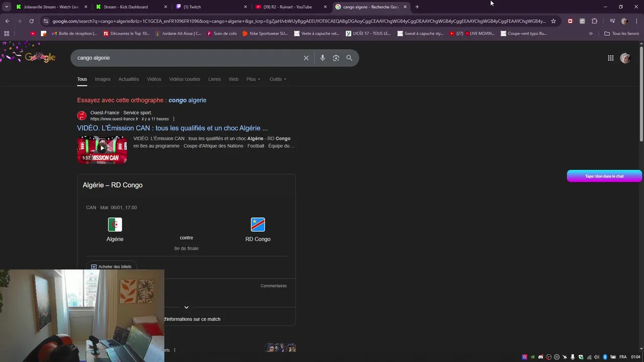
Task: Select the Vidéos search tab
Action: 154,79
